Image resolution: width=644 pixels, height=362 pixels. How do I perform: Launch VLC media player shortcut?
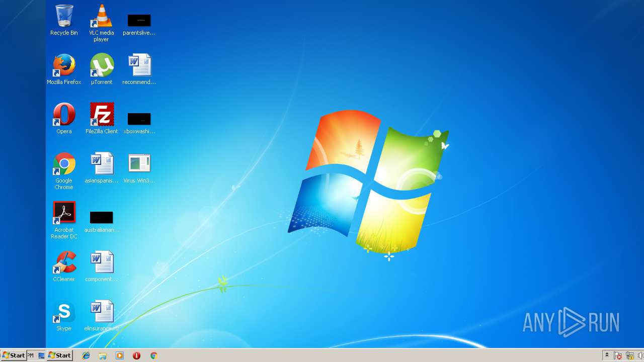102,23
